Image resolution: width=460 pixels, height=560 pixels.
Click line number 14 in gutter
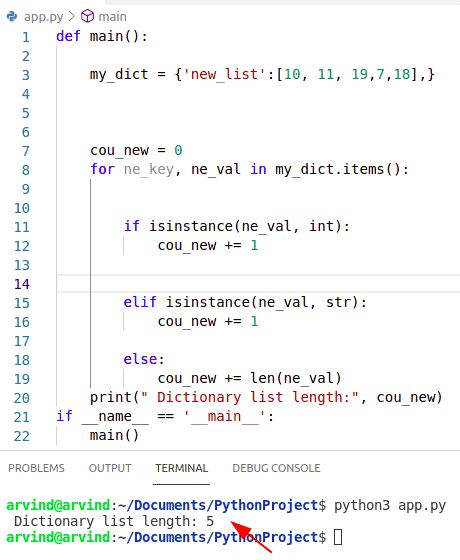pyautogui.click(x=21, y=284)
